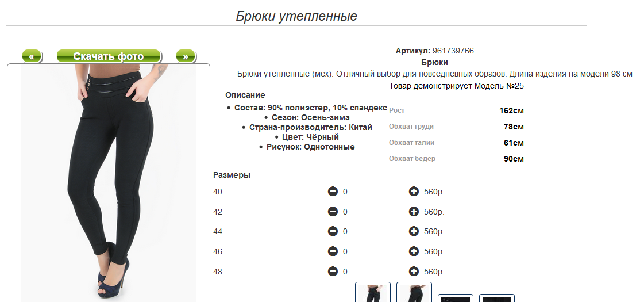Increase quantity for size 40

pos(414,192)
